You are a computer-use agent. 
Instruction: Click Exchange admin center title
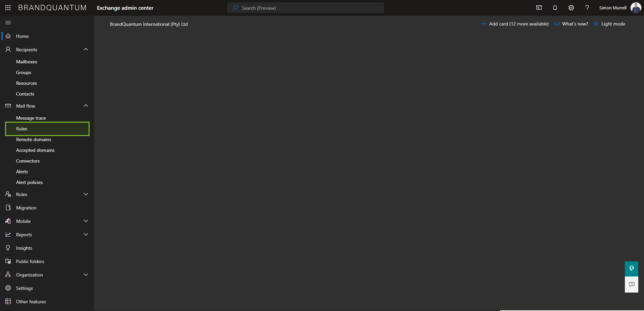pos(125,8)
